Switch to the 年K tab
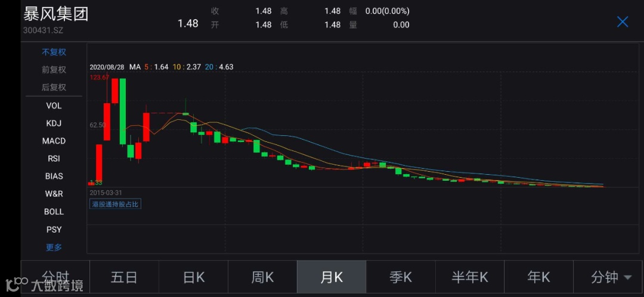The image size is (644, 297). click(x=538, y=277)
